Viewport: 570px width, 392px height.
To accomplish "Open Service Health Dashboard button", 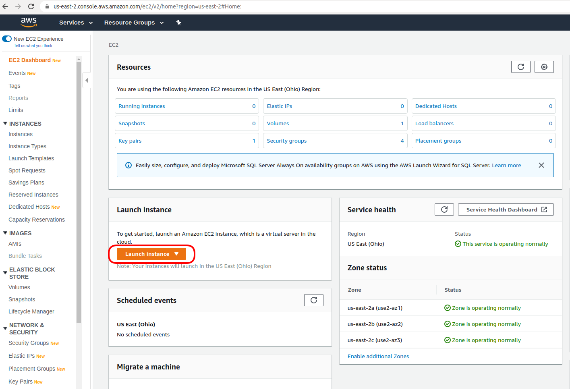I will pos(506,209).
